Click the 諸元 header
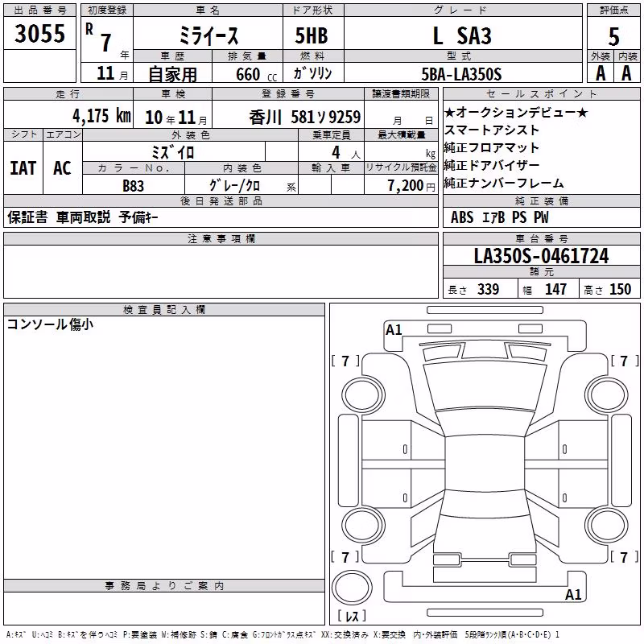This screenshot has height=644, width=644. click(x=541, y=272)
